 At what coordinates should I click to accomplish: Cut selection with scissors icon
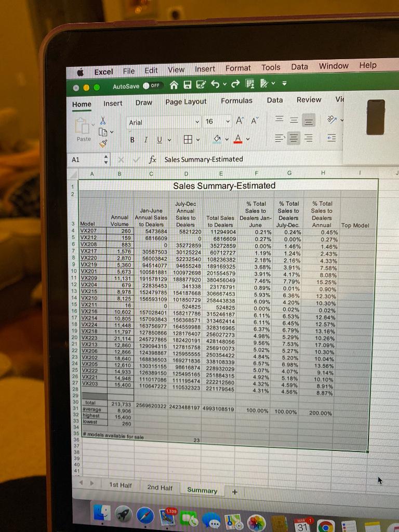coord(103,120)
